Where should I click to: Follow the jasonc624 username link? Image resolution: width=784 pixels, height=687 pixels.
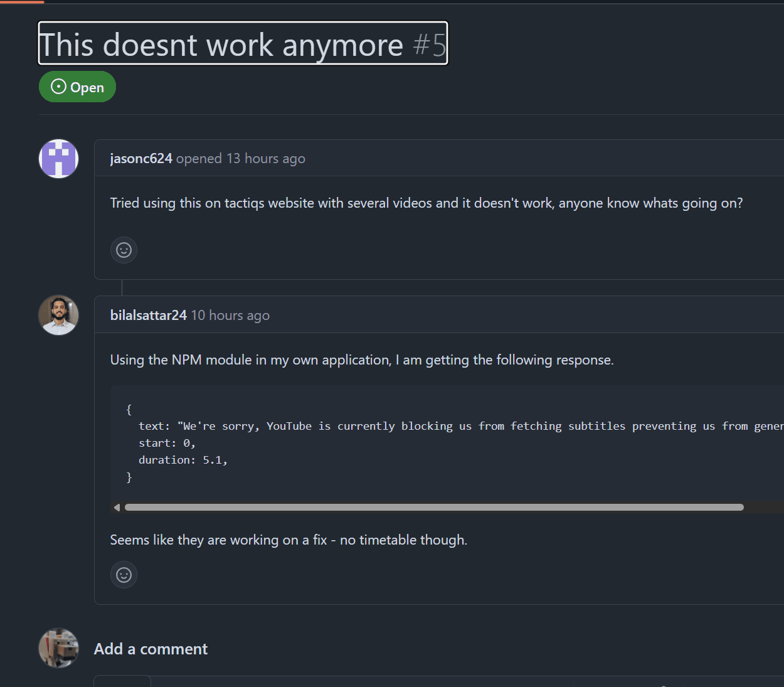[141, 158]
